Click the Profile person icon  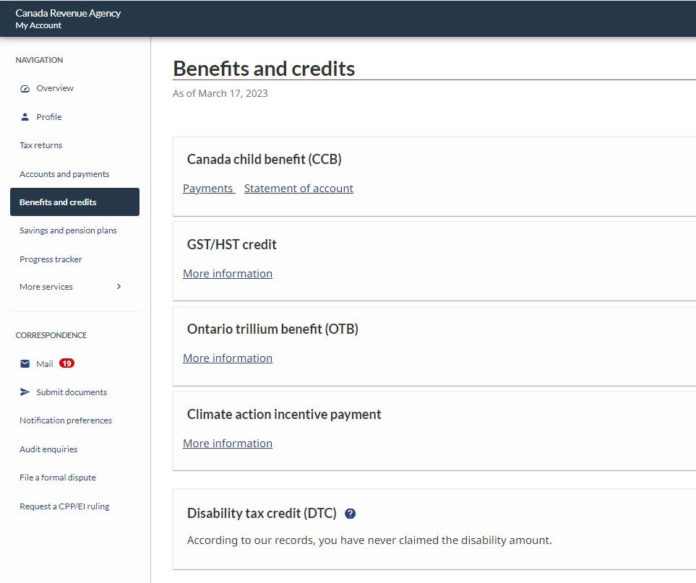tap(25, 117)
